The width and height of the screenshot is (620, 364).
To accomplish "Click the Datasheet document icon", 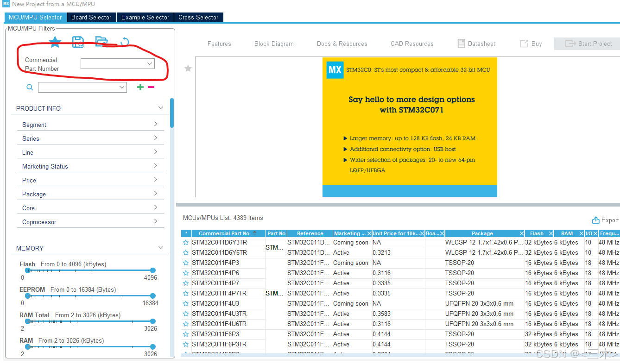I will tap(461, 44).
